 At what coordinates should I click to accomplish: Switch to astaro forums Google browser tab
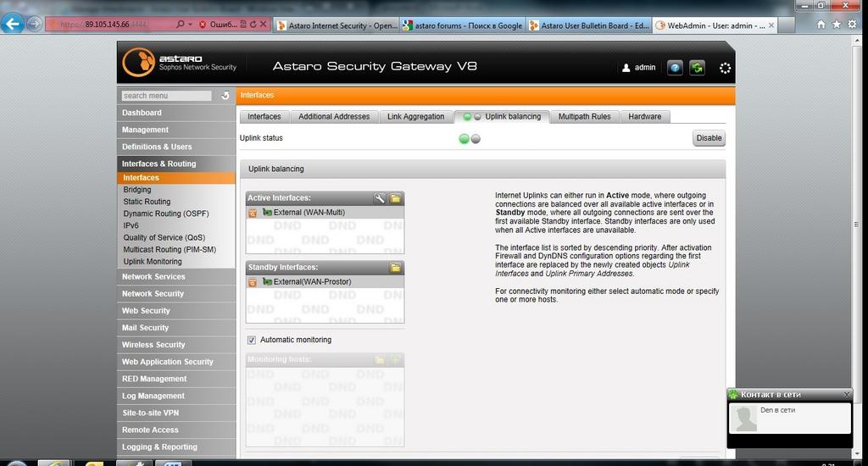[x=463, y=25]
